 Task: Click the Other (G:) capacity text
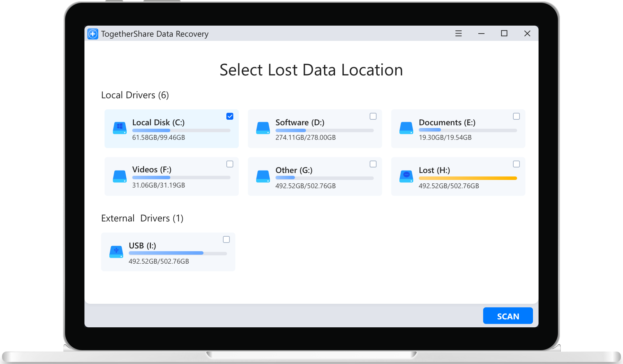coord(306,186)
